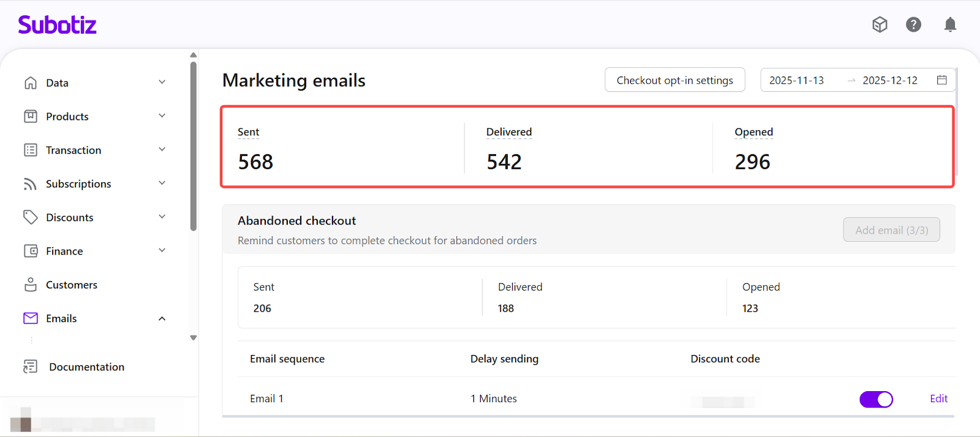Screen dimensions: 980x437
Task: Click the Discounts tag icon
Action: pyautogui.click(x=31, y=217)
